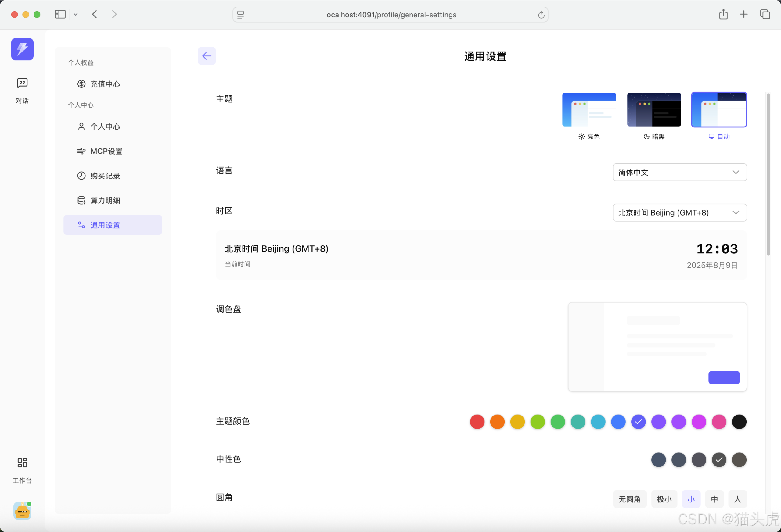Open 个人中心 settings page

click(x=105, y=126)
